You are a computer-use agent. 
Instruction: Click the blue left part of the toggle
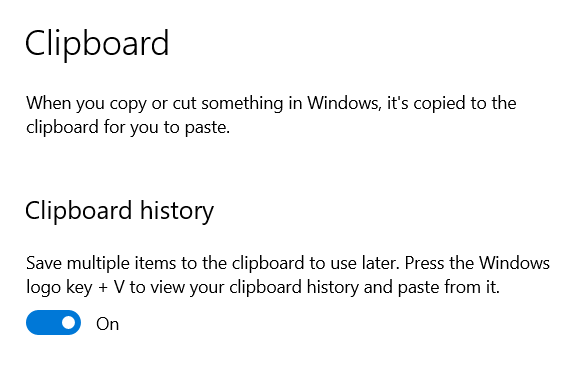(42, 323)
